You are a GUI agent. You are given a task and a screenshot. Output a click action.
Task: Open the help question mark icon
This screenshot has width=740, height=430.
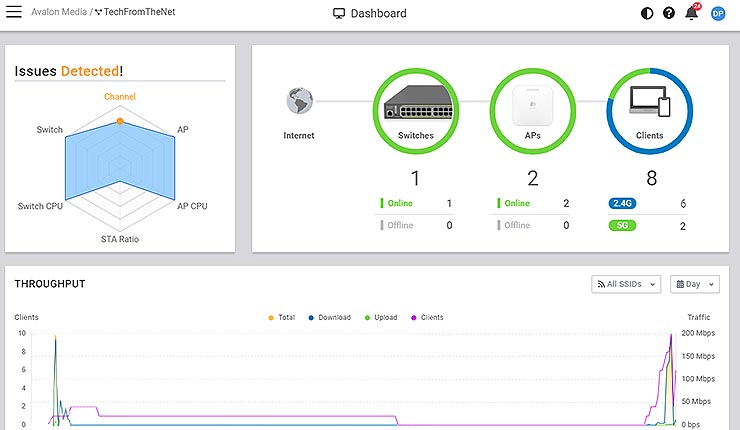tap(669, 14)
